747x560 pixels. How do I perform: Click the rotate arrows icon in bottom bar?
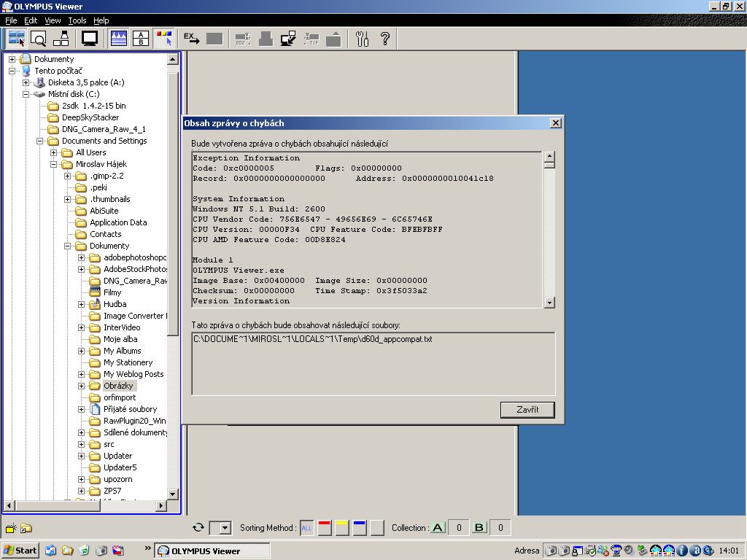(198, 528)
